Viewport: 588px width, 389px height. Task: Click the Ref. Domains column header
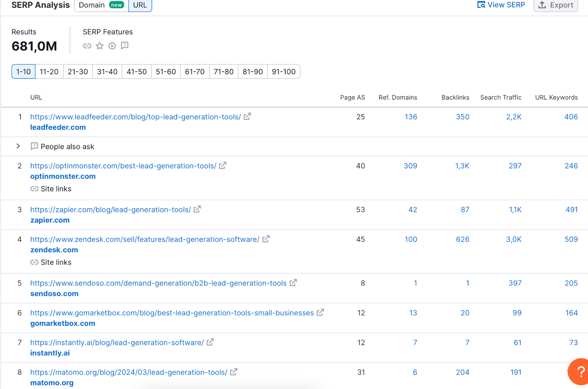point(398,97)
